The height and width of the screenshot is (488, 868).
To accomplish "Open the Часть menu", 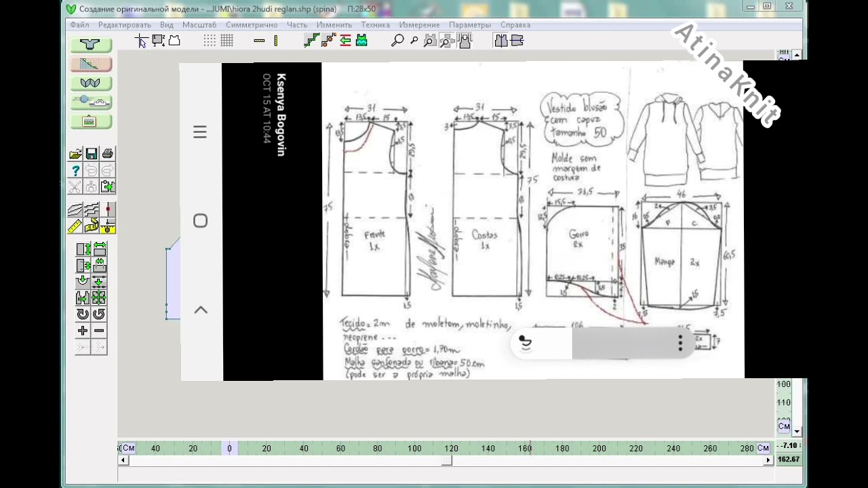I will point(297,25).
